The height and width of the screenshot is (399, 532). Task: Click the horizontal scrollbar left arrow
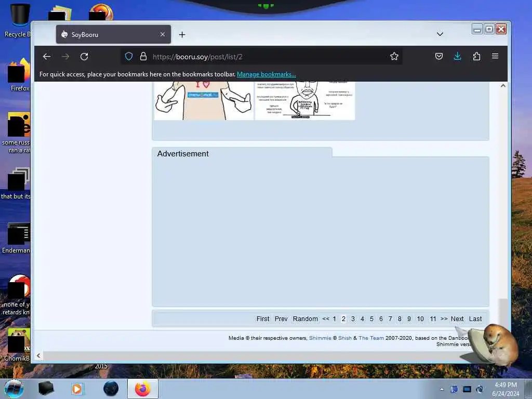pos(38,355)
